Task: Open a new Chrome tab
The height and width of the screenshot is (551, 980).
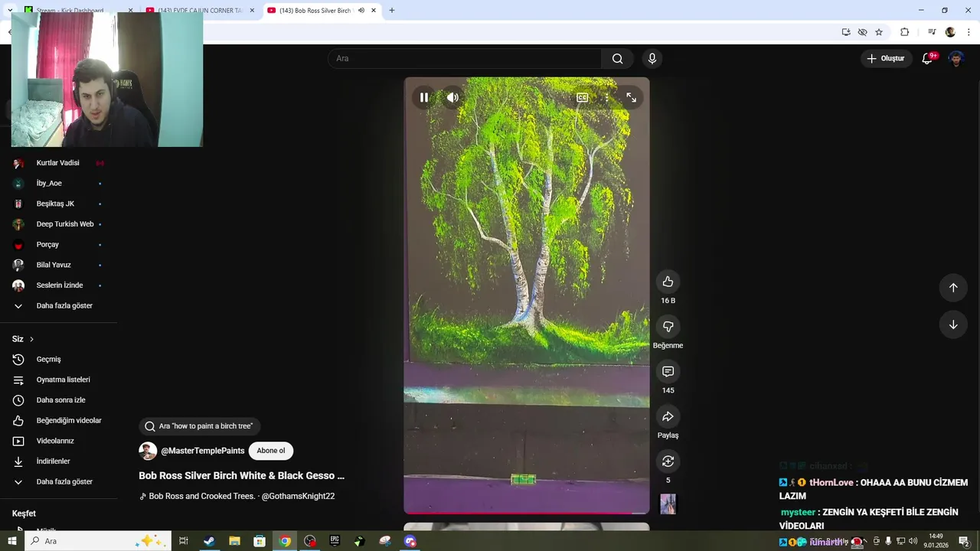Action: 392,10
